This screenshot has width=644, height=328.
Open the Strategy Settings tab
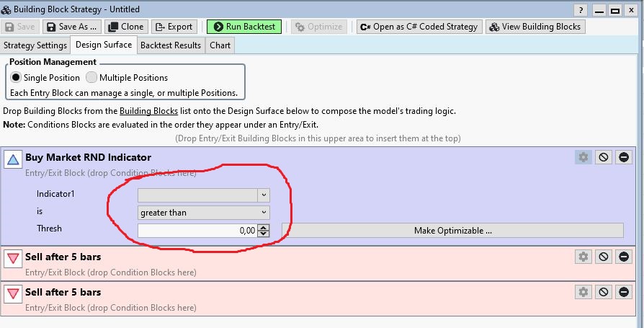(x=35, y=45)
